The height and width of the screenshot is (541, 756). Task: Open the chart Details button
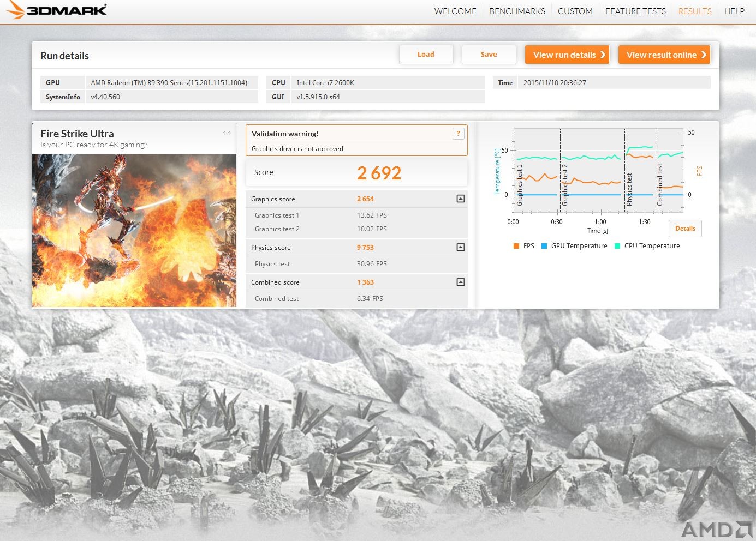pyautogui.click(x=685, y=229)
